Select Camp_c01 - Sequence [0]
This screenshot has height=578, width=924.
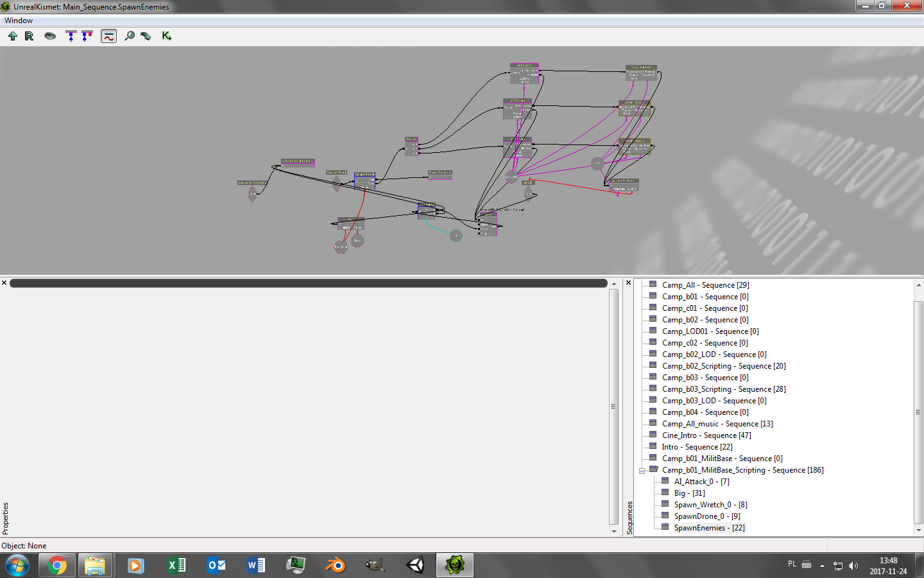tap(705, 308)
